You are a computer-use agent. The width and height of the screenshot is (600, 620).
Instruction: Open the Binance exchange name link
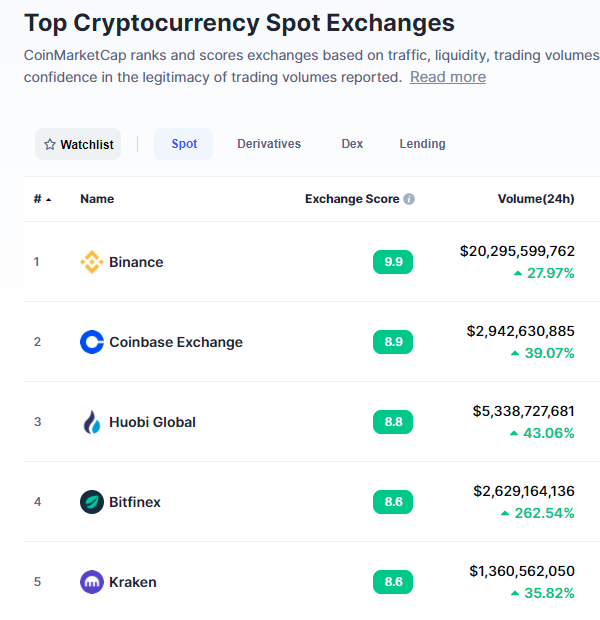(136, 262)
